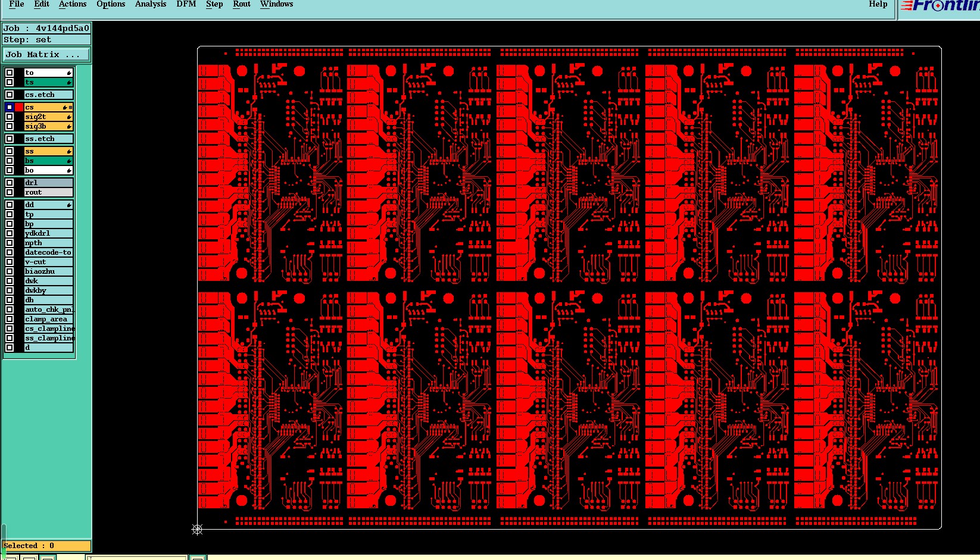Select the datecode-to layer name
Image resolution: width=980 pixels, height=560 pixels.
(48, 252)
